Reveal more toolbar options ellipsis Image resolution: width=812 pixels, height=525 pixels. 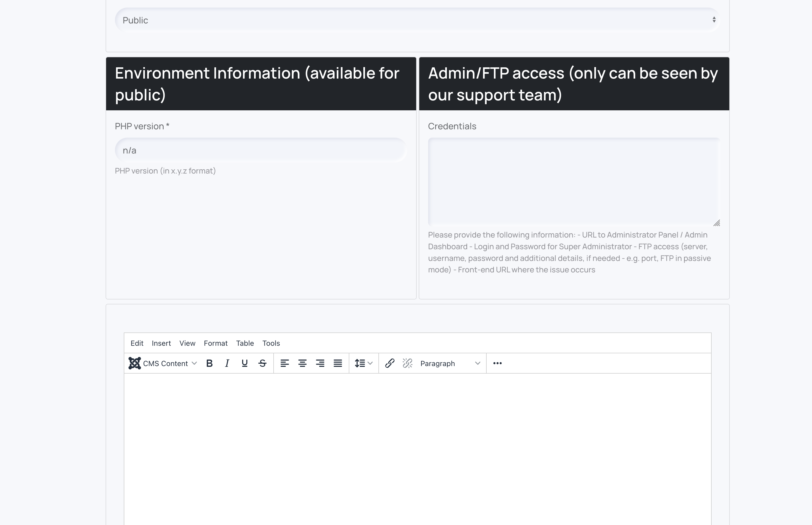click(x=497, y=363)
